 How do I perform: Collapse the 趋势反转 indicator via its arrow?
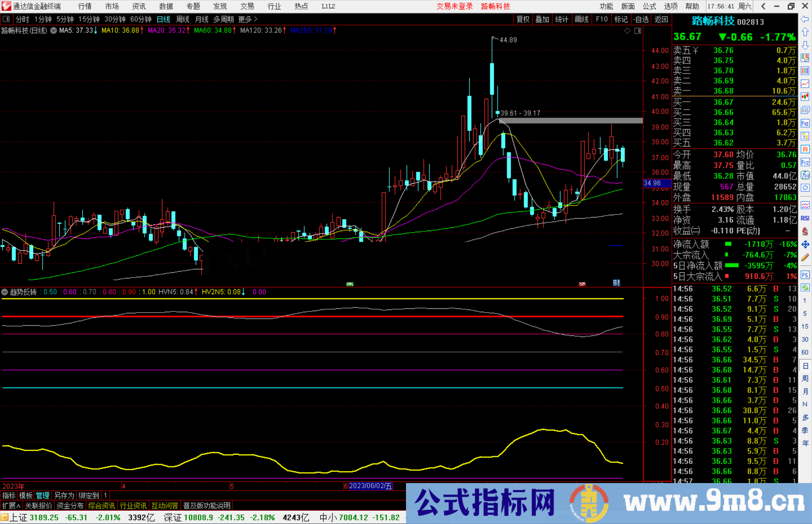tap(5, 292)
